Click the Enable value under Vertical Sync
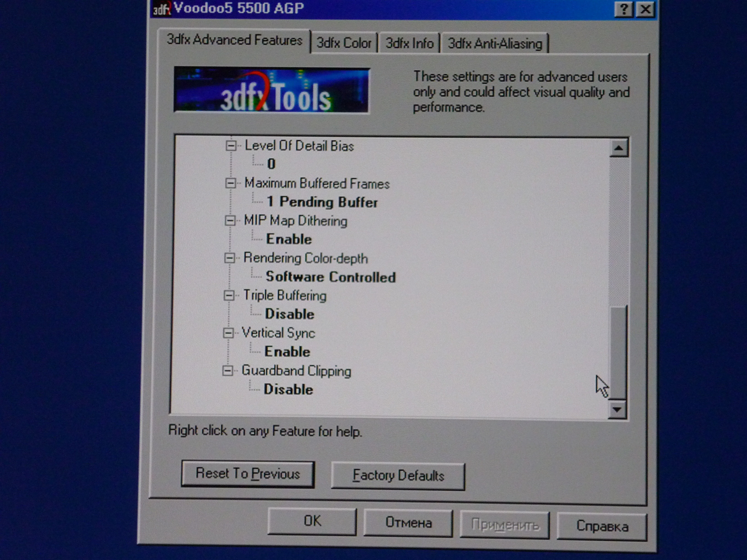Screen dimensions: 747x560 [x=287, y=351]
